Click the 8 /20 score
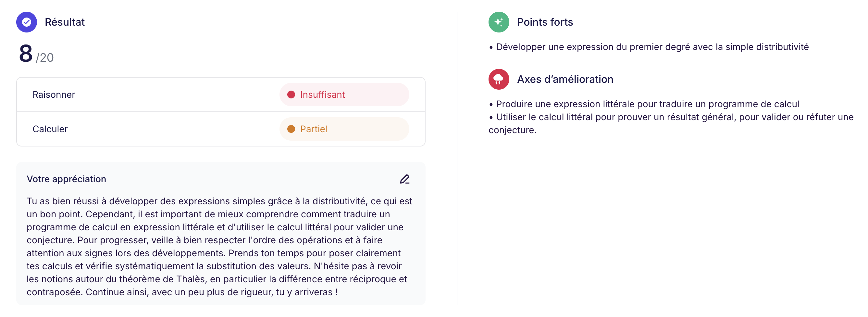This screenshot has height=317, width=868. coord(36,54)
